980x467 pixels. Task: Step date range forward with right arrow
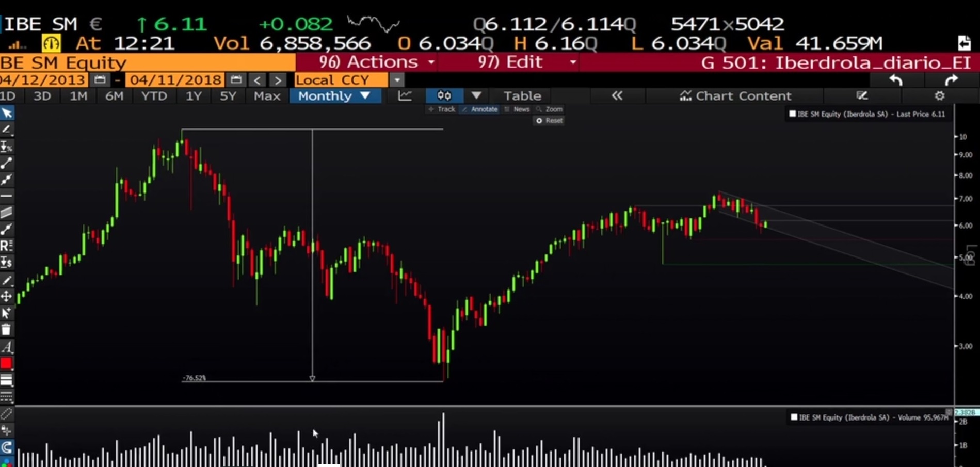(x=278, y=80)
